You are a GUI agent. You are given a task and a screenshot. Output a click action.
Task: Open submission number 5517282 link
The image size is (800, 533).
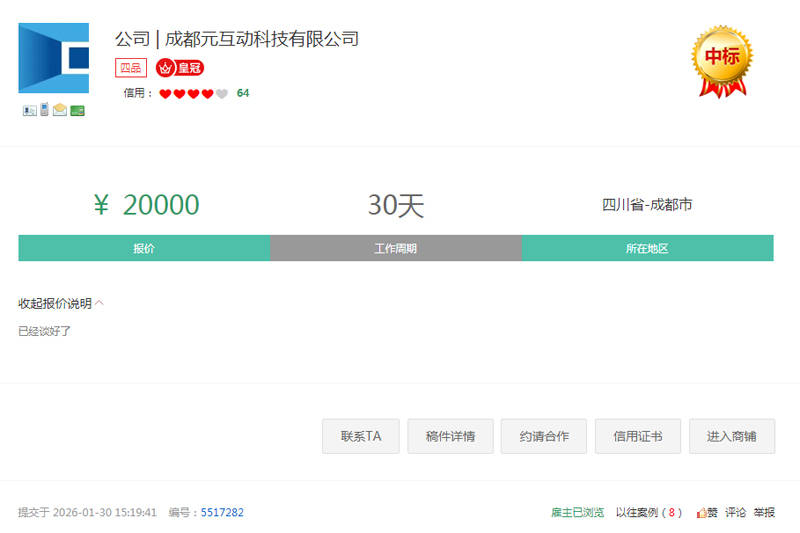[222, 512]
